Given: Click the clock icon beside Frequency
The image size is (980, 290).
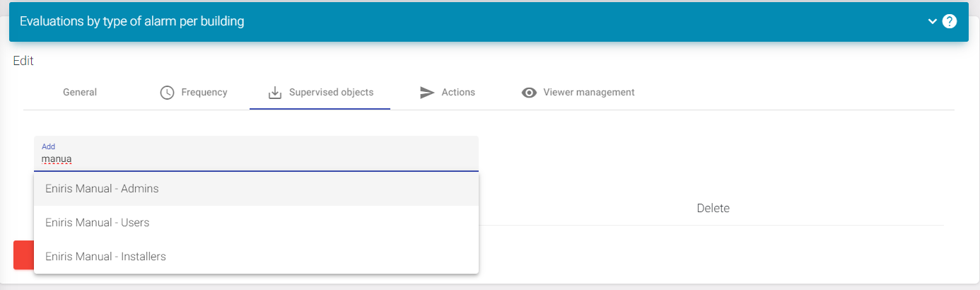Looking at the screenshot, I should pos(167,93).
